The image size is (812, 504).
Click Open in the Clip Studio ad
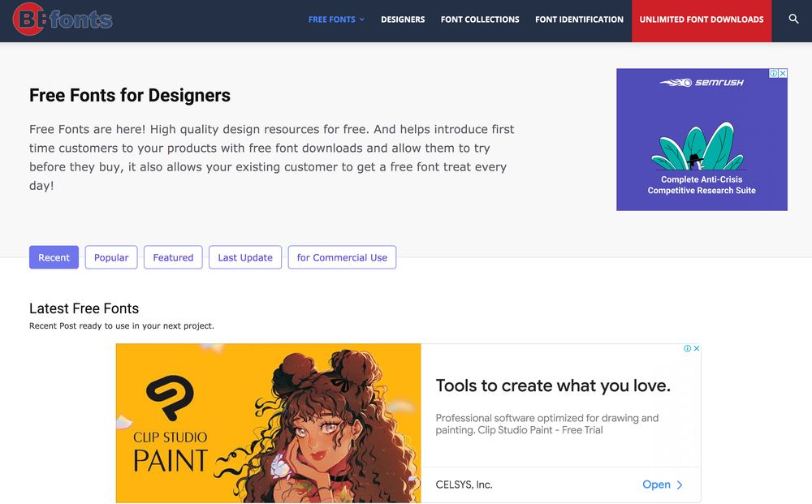coord(663,485)
